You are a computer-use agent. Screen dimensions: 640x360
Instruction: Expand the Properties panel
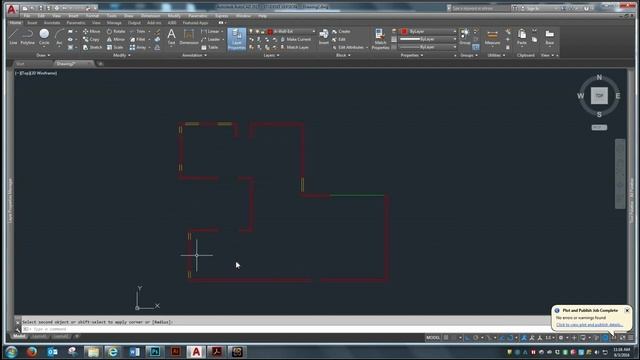pyautogui.click(x=412, y=55)
